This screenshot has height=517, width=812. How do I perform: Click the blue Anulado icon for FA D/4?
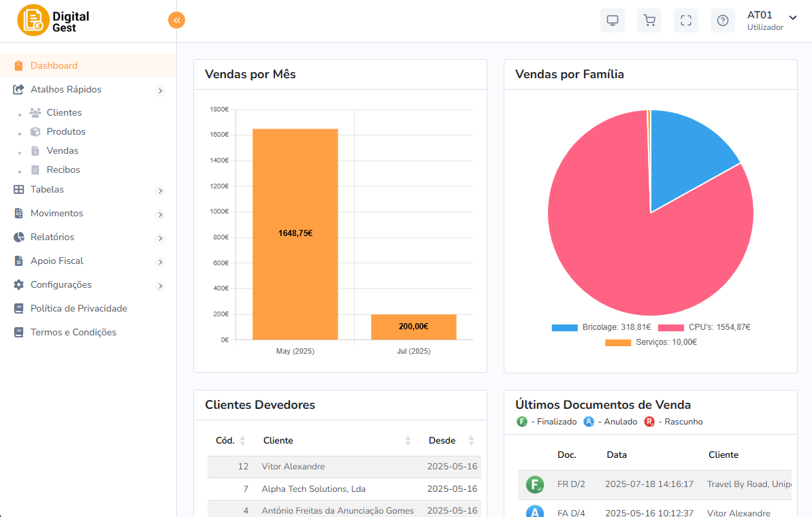[535, 512]
